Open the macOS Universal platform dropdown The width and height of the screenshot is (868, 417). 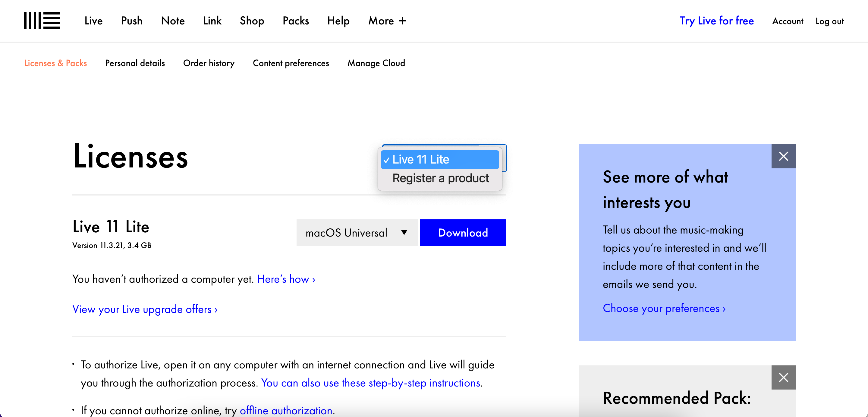[357, 232]
